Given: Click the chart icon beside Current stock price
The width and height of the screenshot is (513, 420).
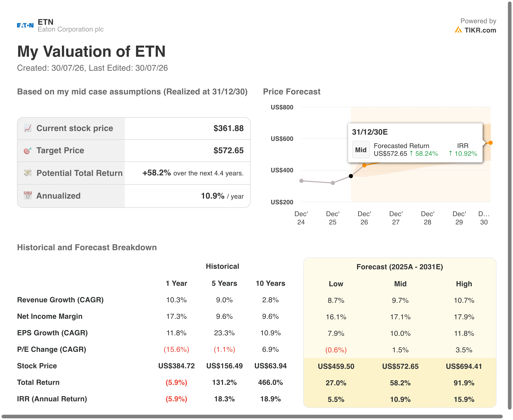Looking at the screenshot, I should (28, 128).
